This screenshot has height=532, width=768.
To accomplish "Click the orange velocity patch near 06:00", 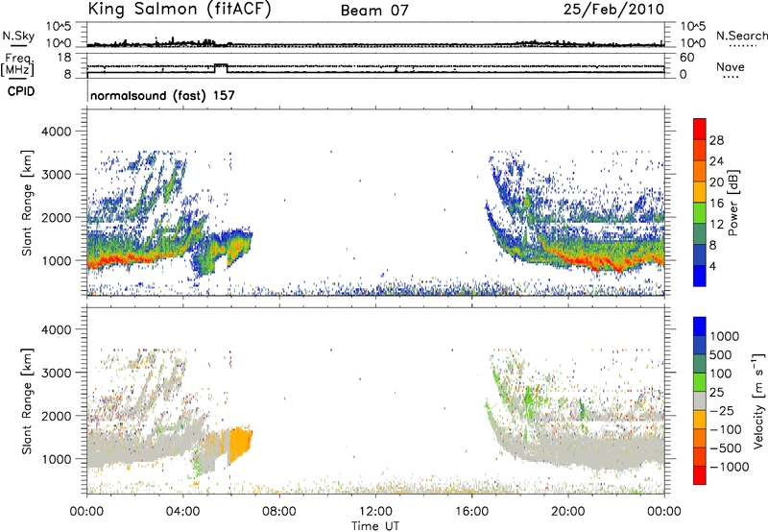I will pos(239,444).
